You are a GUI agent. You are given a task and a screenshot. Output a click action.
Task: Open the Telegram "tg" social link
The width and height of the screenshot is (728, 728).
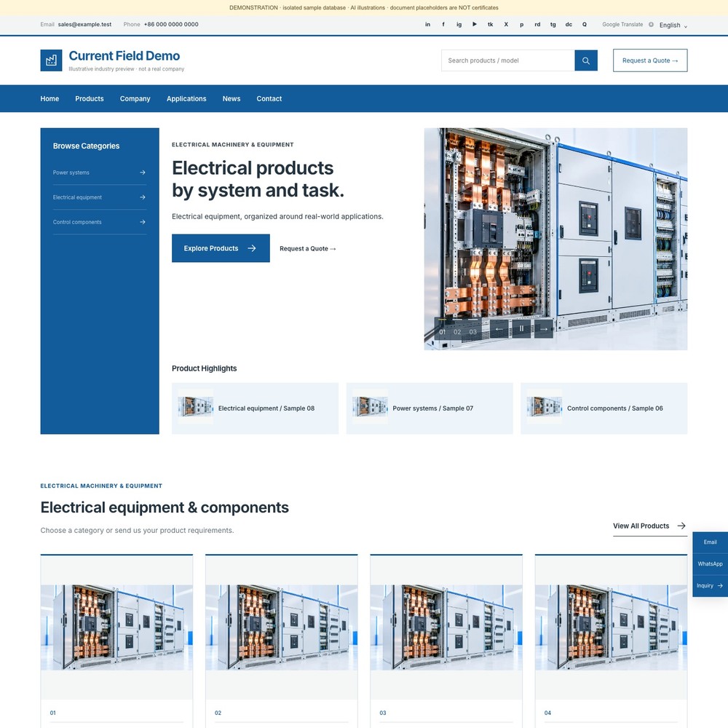click(553, 25)
